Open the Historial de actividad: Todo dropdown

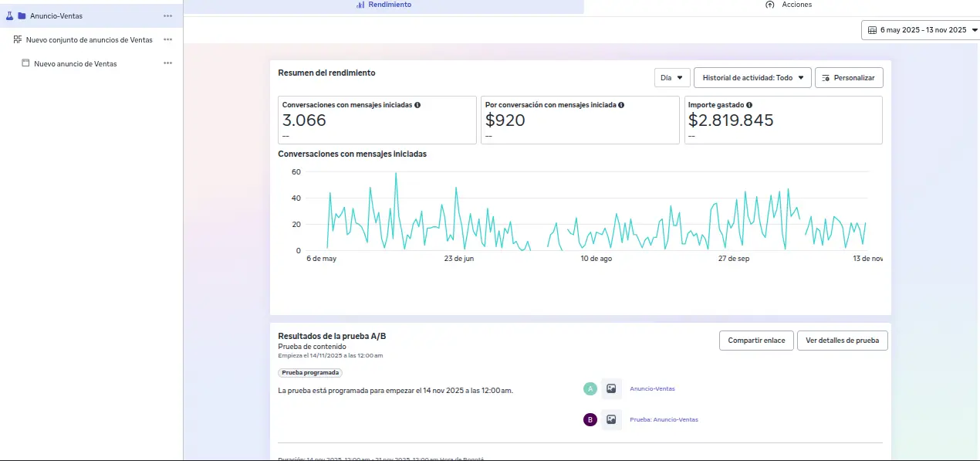pyautogui.click(x=752, y=77)
